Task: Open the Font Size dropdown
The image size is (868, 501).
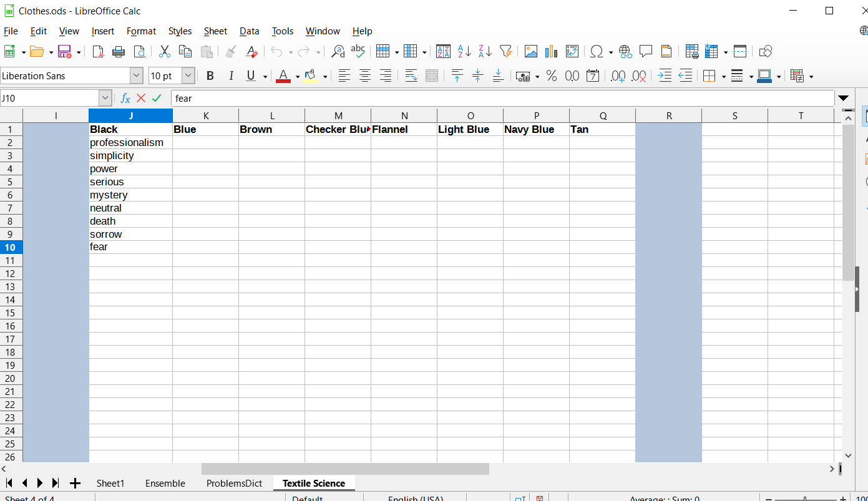Action: click(188, 76)
